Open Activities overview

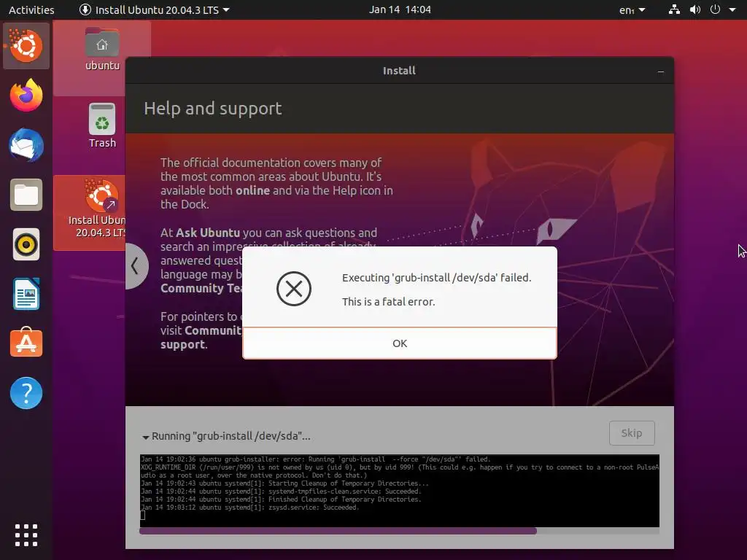[31, 9]
